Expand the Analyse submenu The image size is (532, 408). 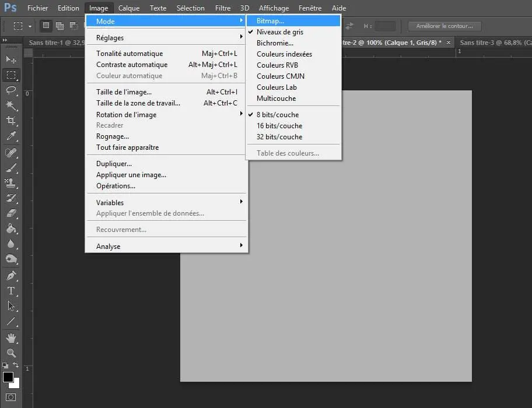[166, 246]
